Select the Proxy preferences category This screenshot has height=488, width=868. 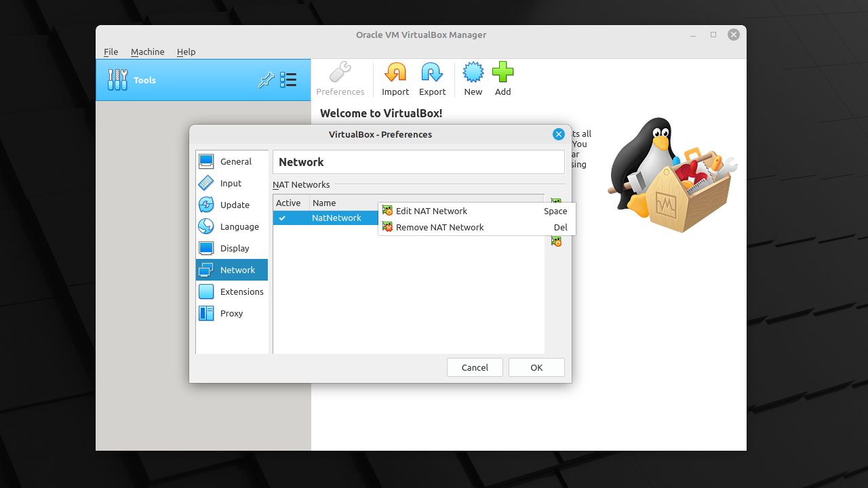232,313
